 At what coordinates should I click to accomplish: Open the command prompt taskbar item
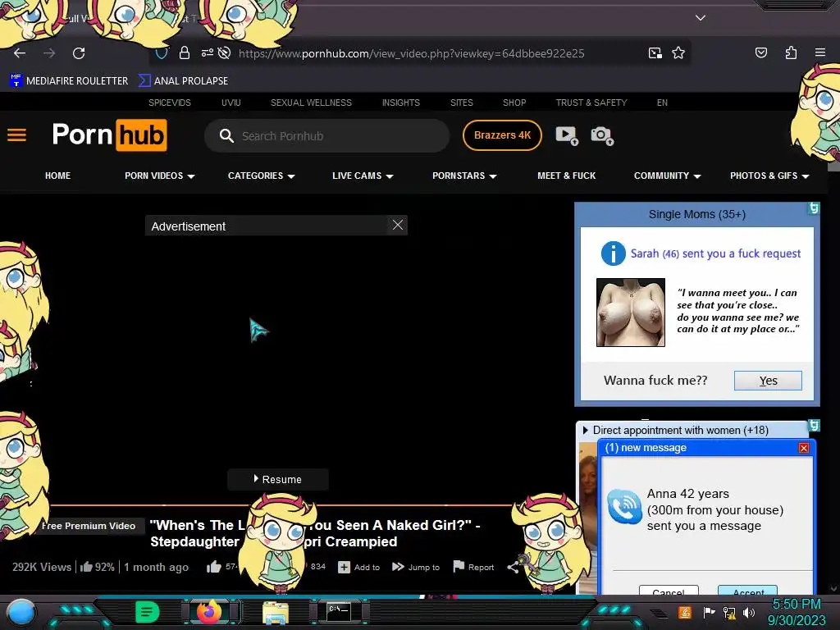[x=339, y=612]
